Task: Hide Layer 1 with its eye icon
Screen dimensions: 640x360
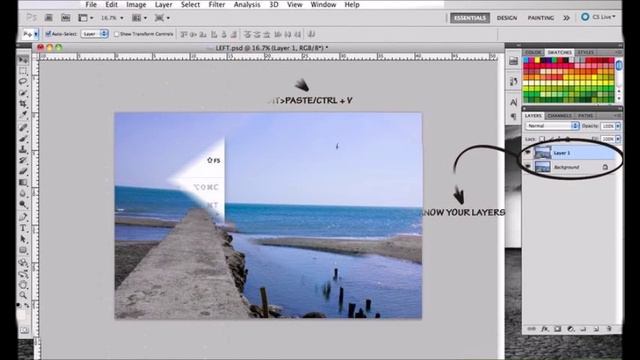Action: [528, 152]
